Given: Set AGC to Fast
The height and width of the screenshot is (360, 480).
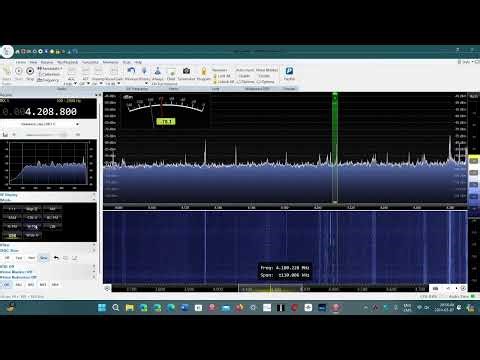Looking at the screenshot, I should tap(19, 258).
